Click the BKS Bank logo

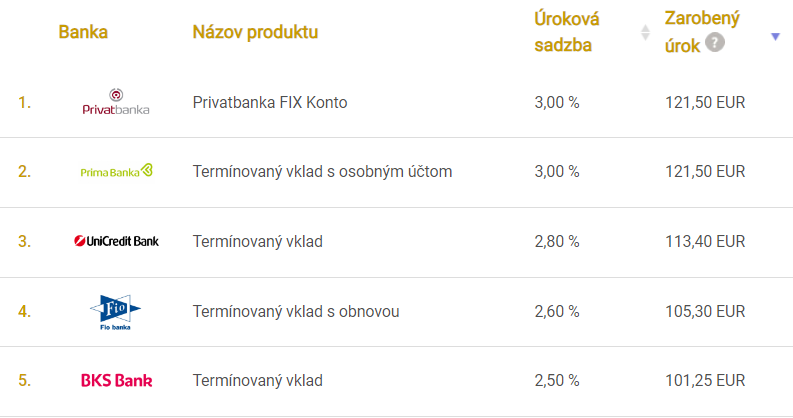(116, 381)
